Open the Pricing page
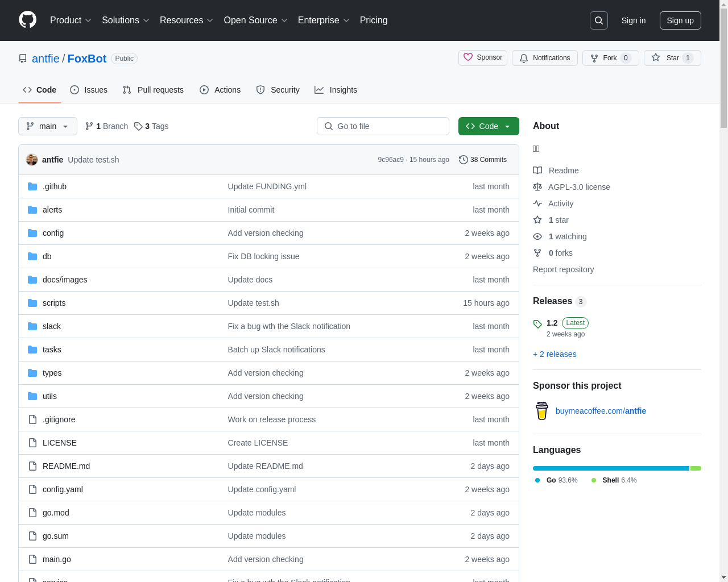 click(x=374, y=20)
